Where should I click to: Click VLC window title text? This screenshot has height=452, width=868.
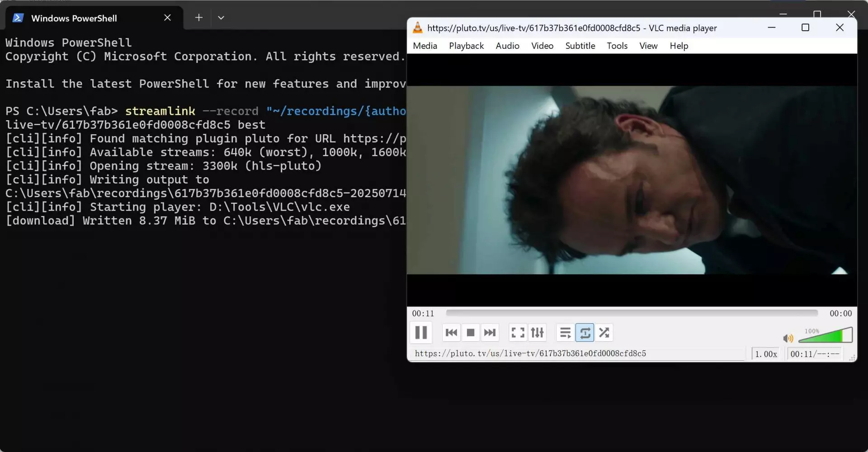tap(572, 28)
